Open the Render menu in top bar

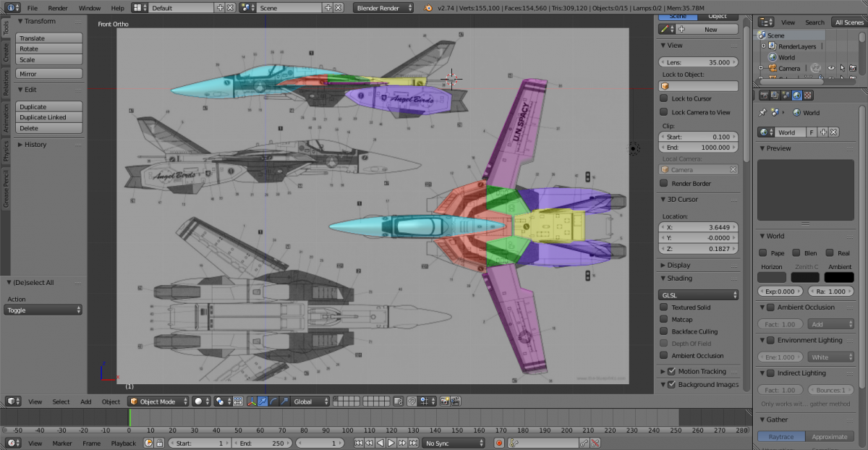coord(58,7)
